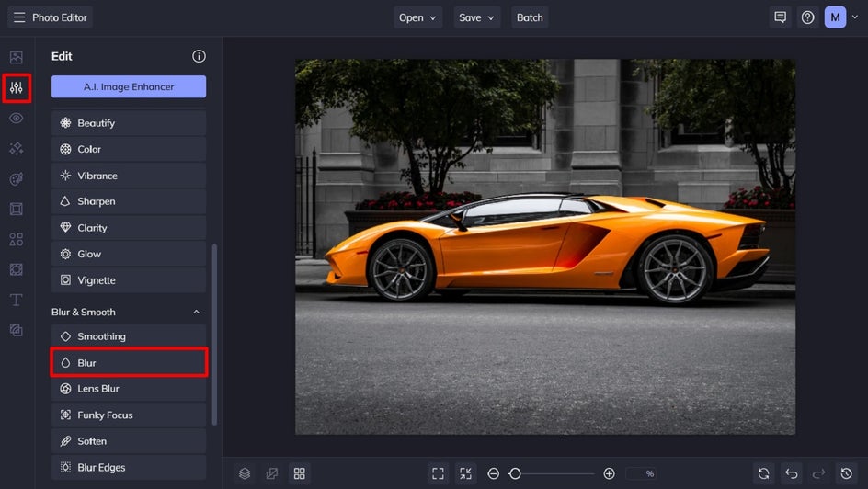
Task: Expand the Save dropdown menu
Action: click(477, 17)
